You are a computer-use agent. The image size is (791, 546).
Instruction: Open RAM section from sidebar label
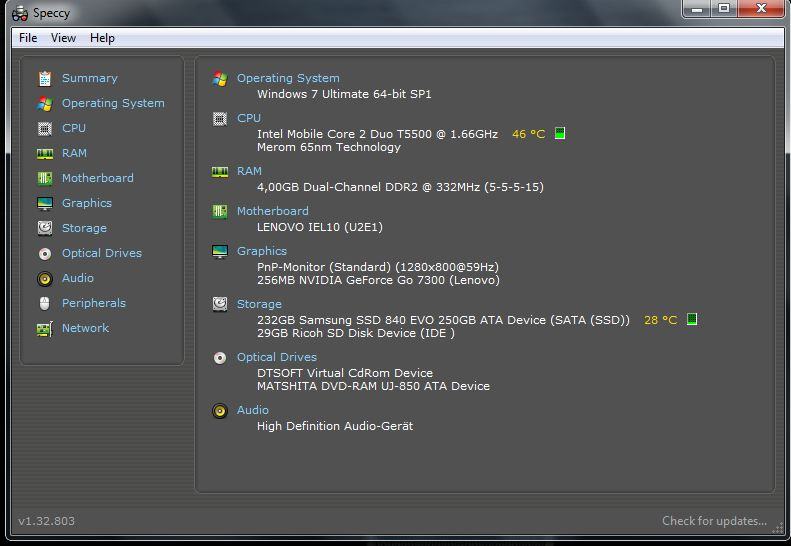click(x=74, y=153)
